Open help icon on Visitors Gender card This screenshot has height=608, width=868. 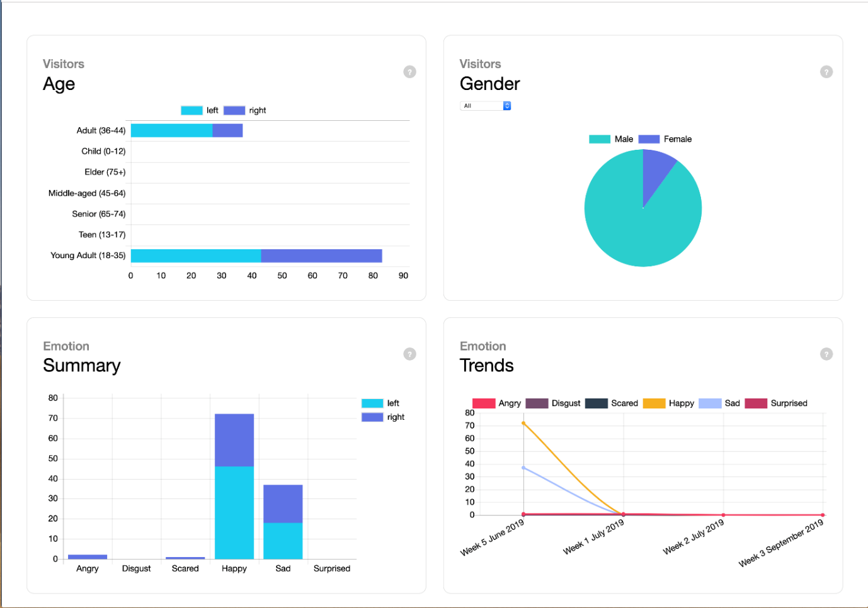[826, 72]
